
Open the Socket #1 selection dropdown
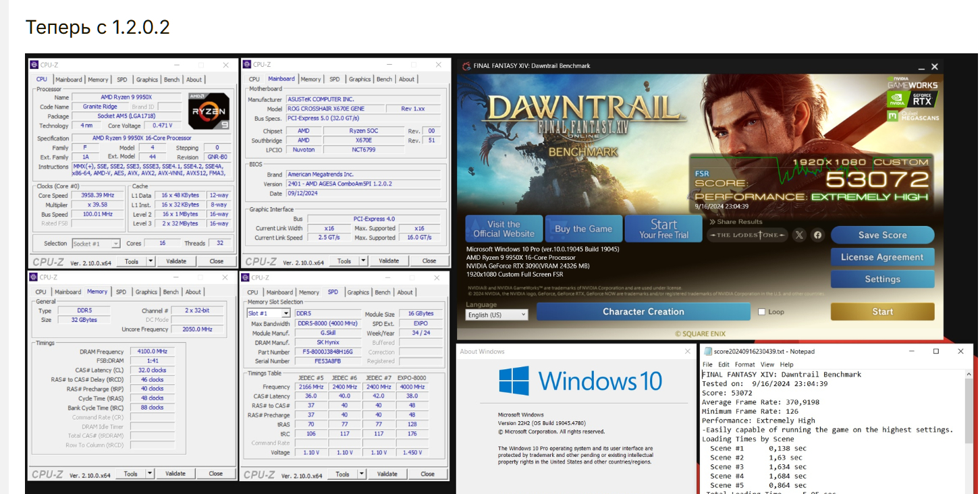pyautogui.click(x=96, y=244)
